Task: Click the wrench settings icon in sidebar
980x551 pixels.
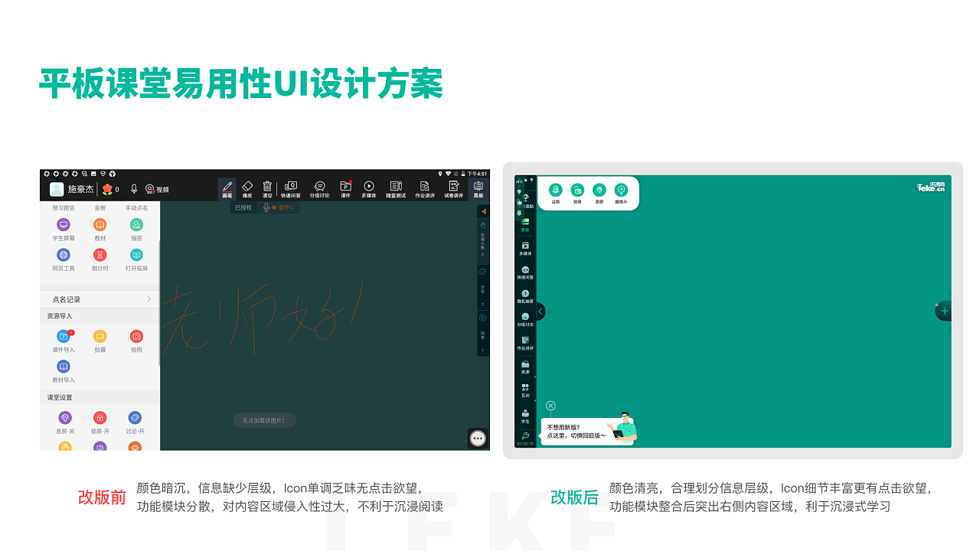Action: 525,435
